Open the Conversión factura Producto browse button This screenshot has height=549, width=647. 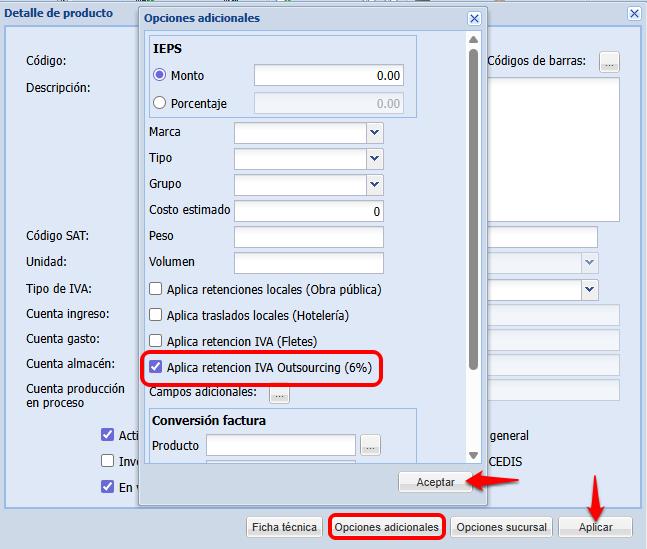371,445
